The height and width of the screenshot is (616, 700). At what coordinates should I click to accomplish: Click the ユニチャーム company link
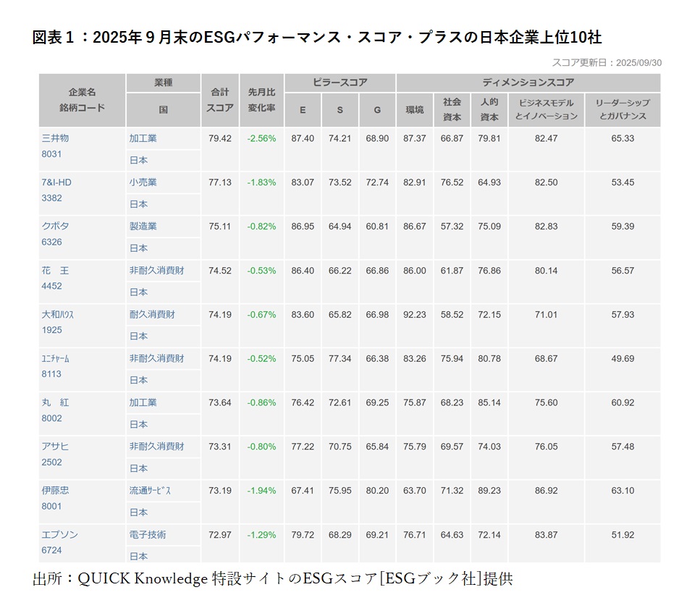(x=56, y=359)
